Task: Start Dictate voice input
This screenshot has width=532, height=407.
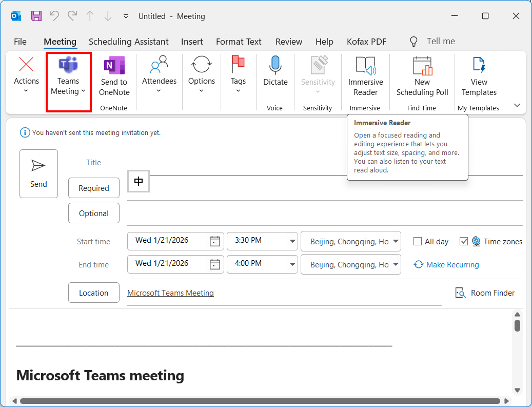Action: [x=275, y=66]
